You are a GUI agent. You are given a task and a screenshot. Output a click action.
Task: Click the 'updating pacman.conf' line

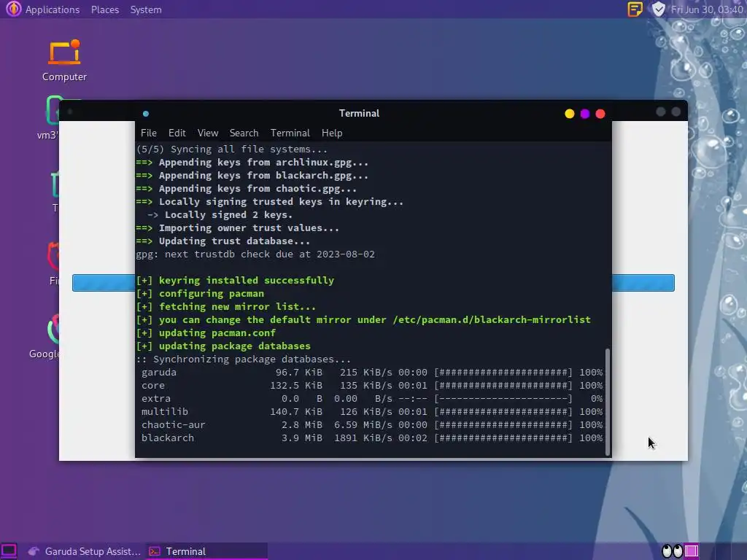coord(206,332)
